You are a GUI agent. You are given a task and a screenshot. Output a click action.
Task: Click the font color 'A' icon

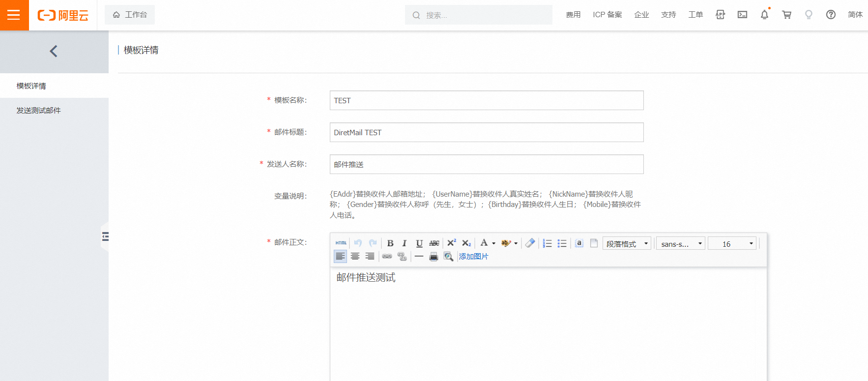[484, 243]
